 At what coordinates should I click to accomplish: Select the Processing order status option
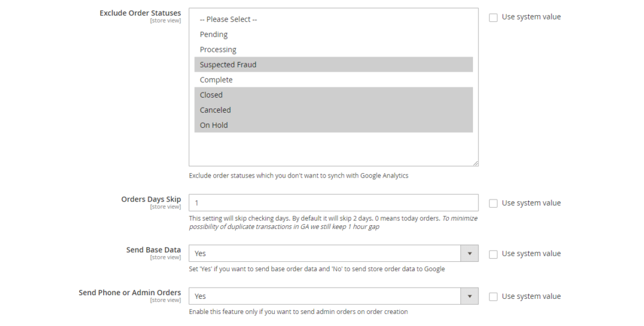coord(218,50)
